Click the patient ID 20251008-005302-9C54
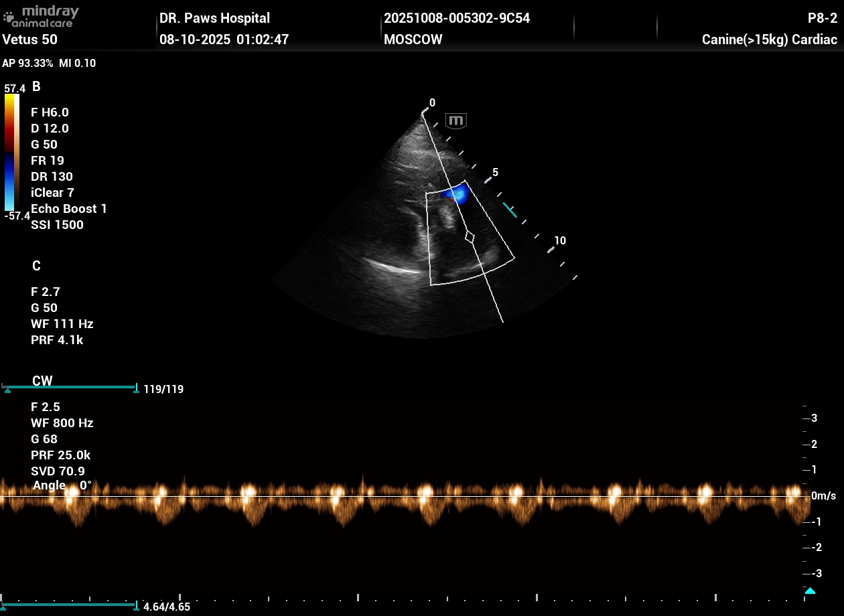This screenshot has height=616, width=844. 457,18
